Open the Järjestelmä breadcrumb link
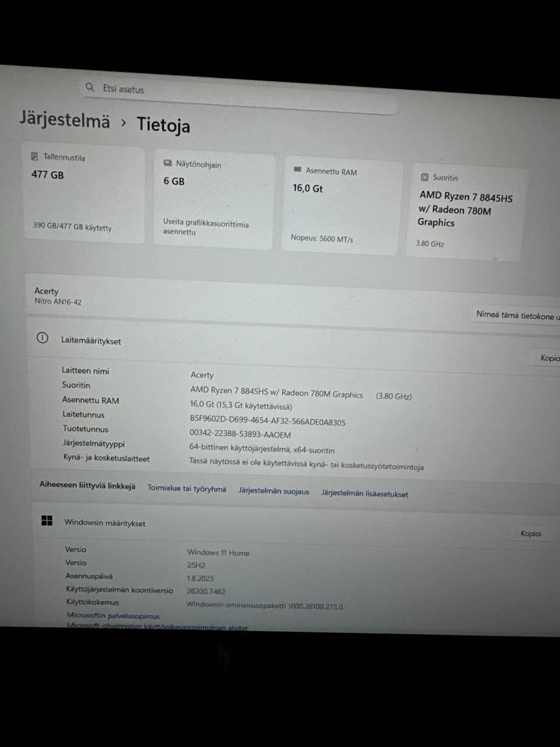Screen dimensions: 560x747 click(x=64, y=121)
